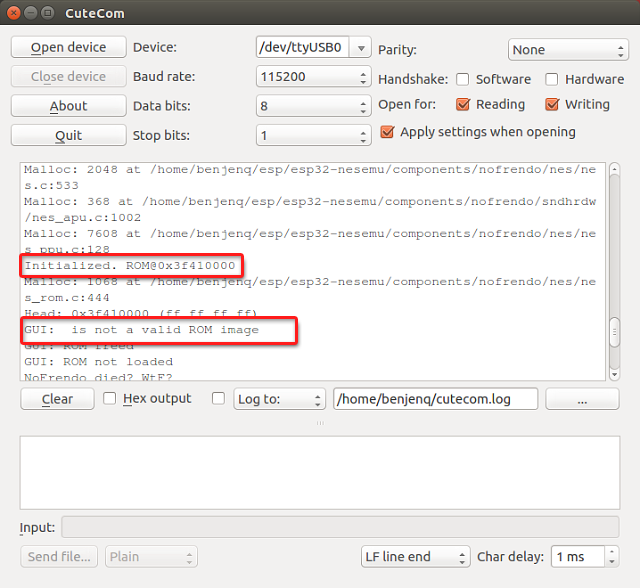The image size is (640, 588).
Task: Click the output scrollbar thumb
Action: coord(614,332)
